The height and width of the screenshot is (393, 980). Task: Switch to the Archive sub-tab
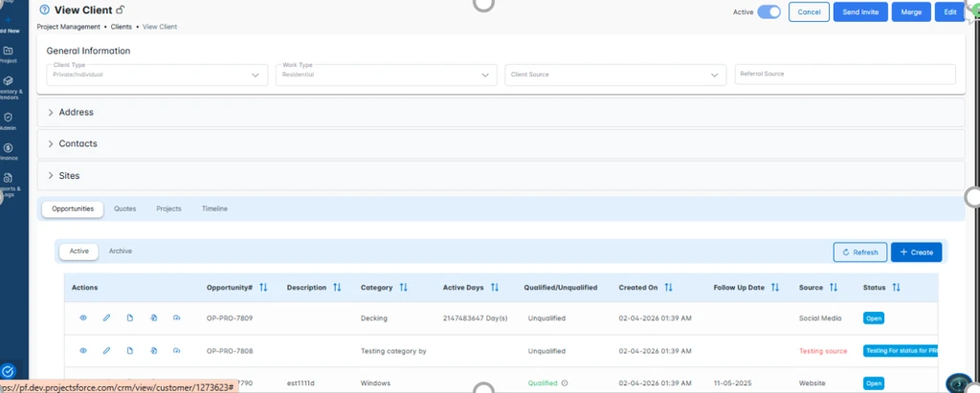click(x=121, y=251)
